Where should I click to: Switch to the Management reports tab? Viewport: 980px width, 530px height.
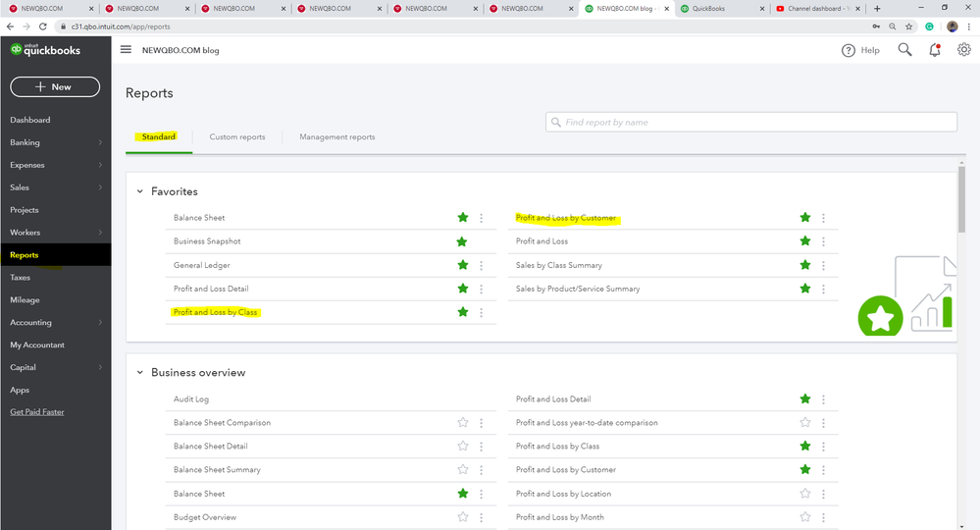[336, 137]
